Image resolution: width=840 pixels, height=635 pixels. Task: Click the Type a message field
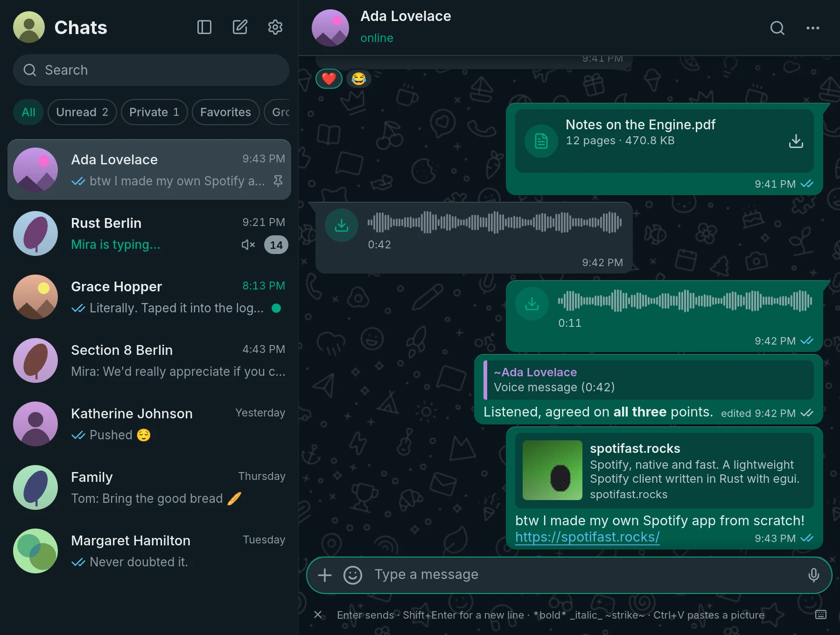[586, 574]
